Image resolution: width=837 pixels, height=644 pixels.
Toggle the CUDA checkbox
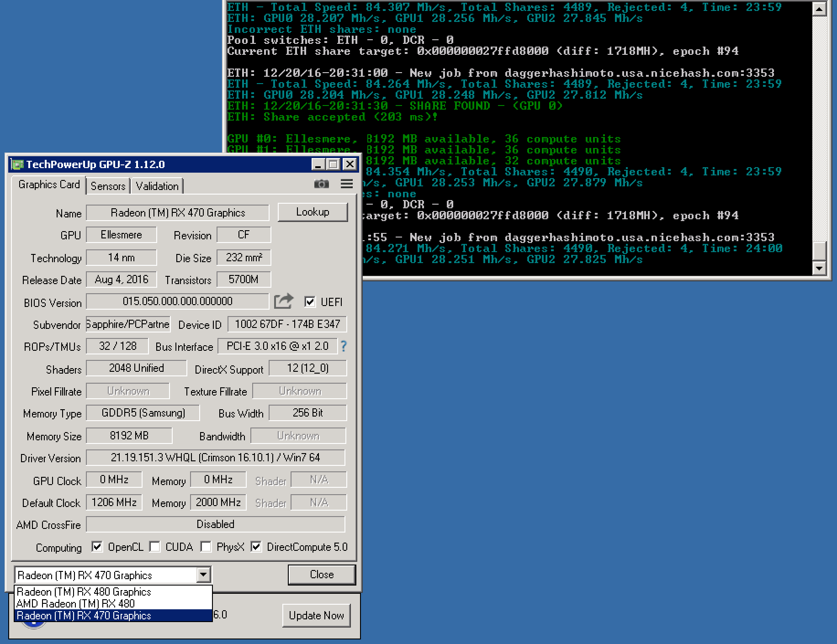155,547
